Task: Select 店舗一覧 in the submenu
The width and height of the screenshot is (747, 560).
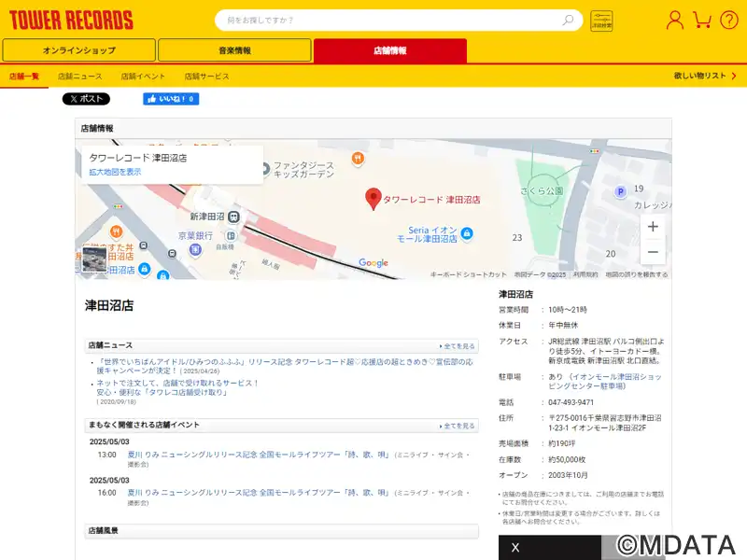Action: [x=24, y=77]
